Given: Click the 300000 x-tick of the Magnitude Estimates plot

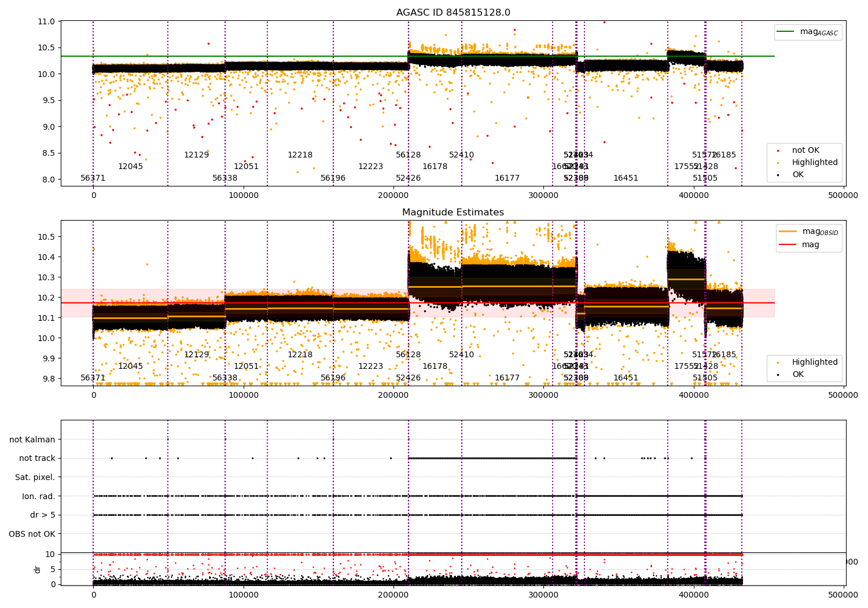Looking at the screenshot, I should click(544, 395).
